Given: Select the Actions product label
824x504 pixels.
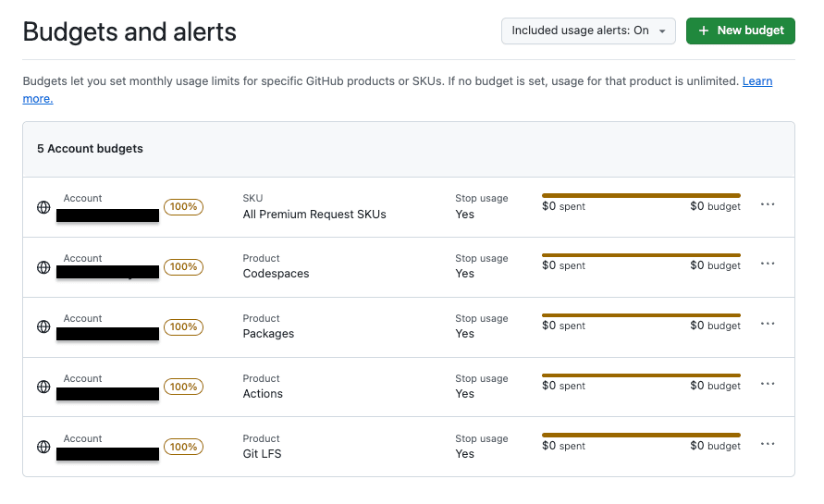Looking at the screenshot, I should pos(263,394).
